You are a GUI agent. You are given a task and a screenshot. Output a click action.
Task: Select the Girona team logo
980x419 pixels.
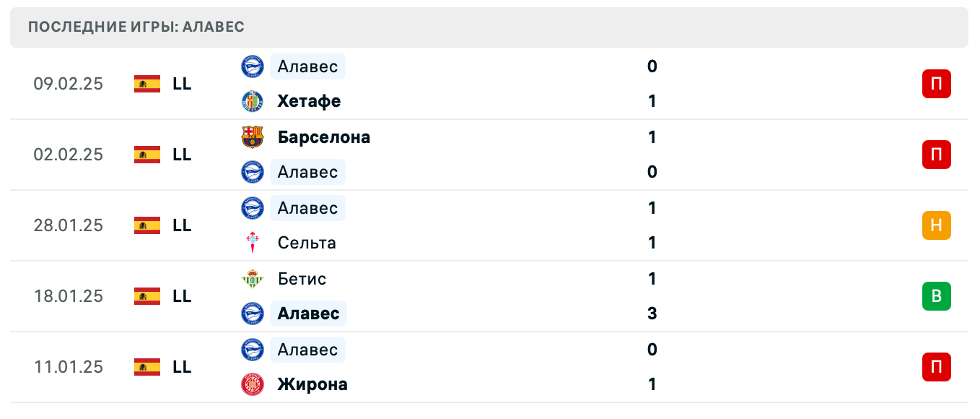tap(252, 384)
